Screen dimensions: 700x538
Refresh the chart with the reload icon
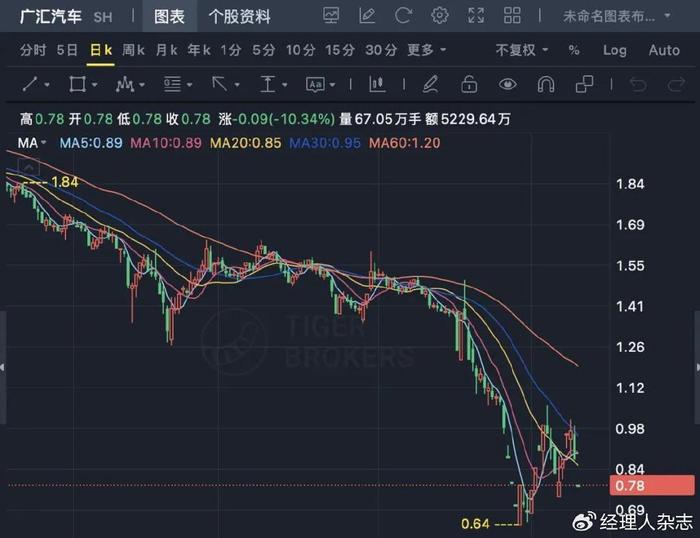click(x=403, y=16)
